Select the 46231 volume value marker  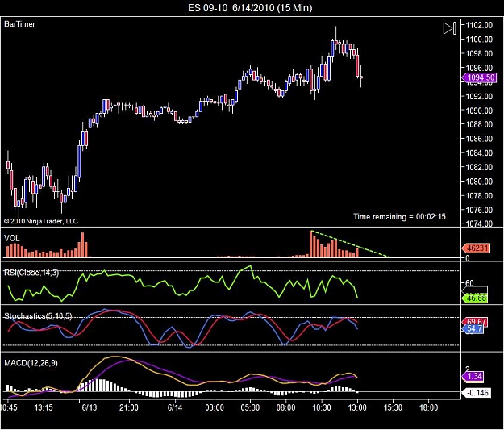(476, 248)
